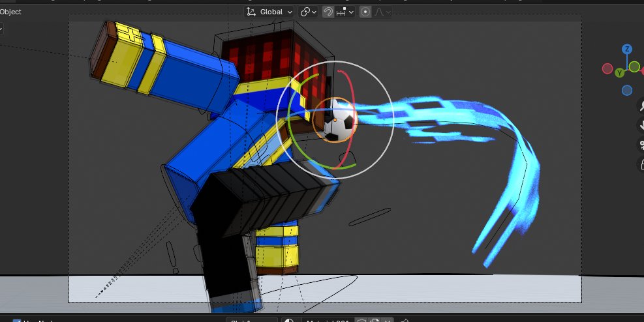644x322 pixels.
Task: Toggle the camera view icon
Action: pyautogui.click(x=641, y=145)
